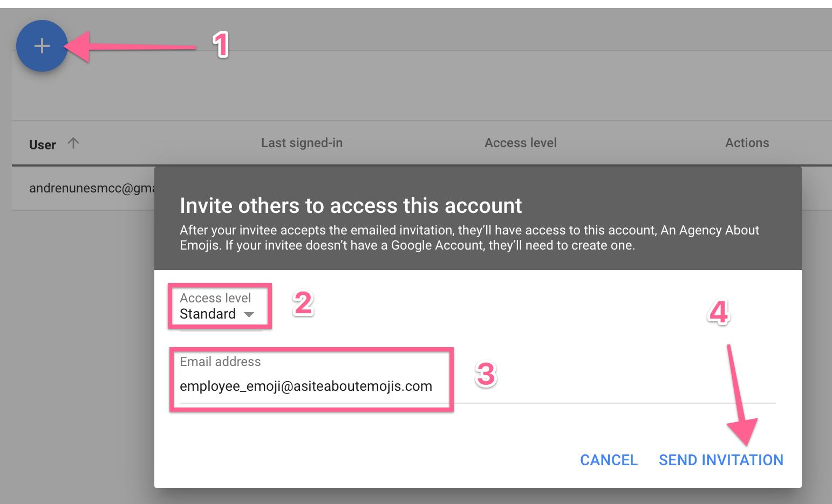
Task: Click the sort arrow beside User
Action: pos(73,143)
